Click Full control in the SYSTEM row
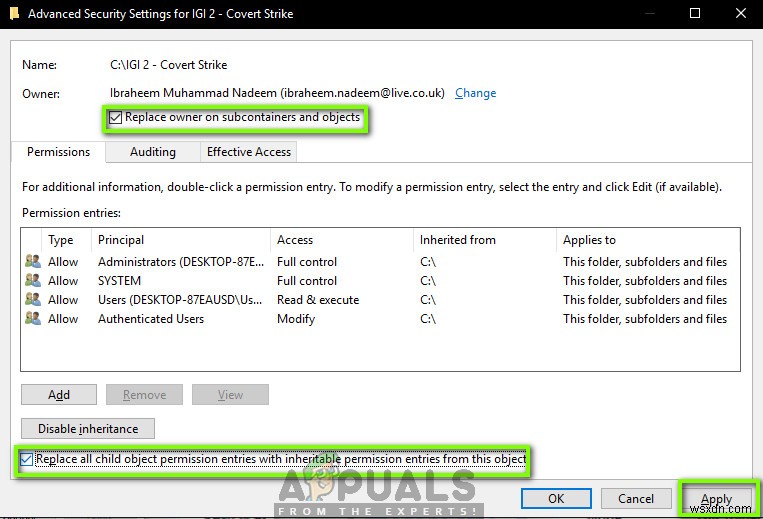The width and height of the screenshot is (763, 519). click(x=307, y=281)
